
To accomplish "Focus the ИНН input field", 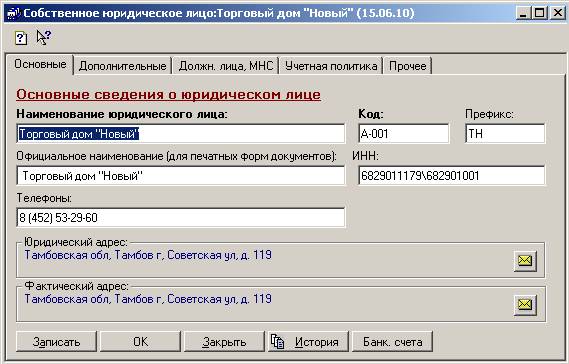I will point(452,176).
